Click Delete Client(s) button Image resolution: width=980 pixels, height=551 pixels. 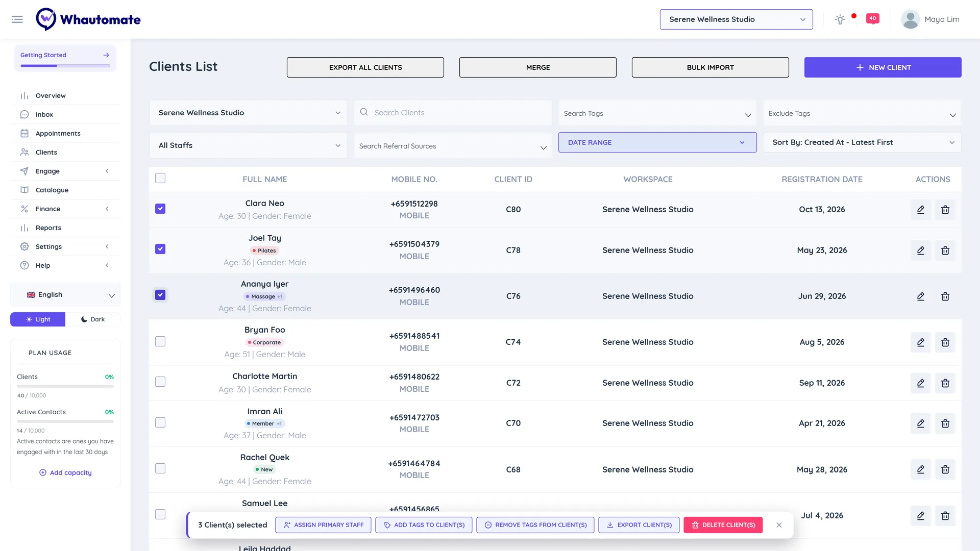coord(723,525)
